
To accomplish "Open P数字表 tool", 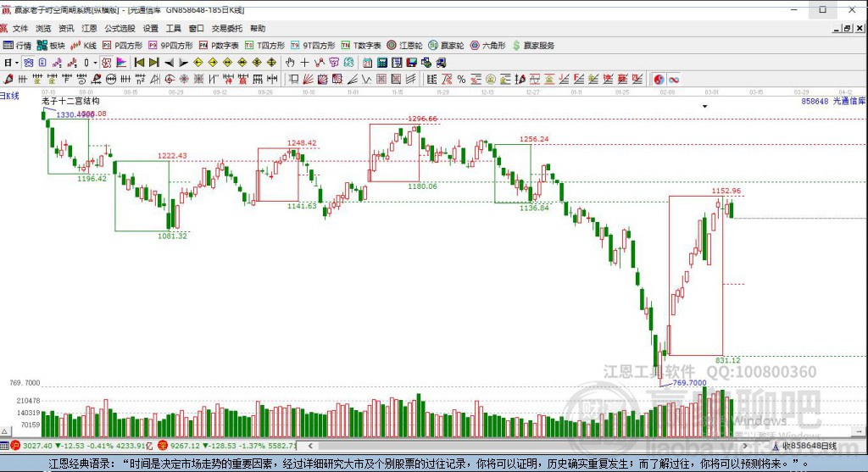I will point(219,46).
